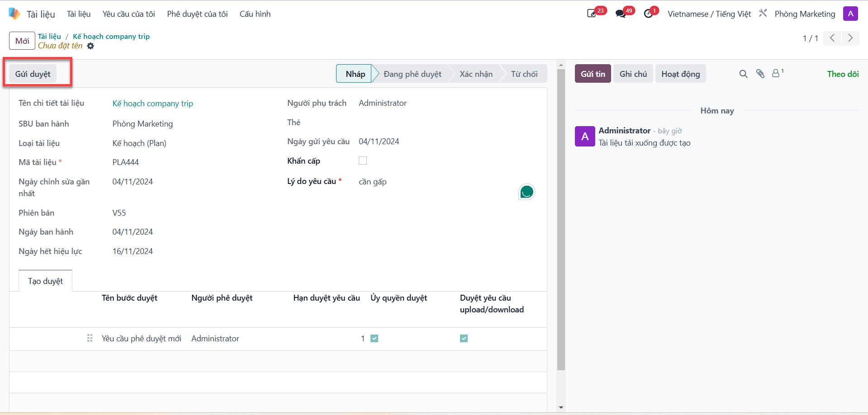Go to next record arrow
The width and height of the screenshot is (868, 415).
pos(850,38)
